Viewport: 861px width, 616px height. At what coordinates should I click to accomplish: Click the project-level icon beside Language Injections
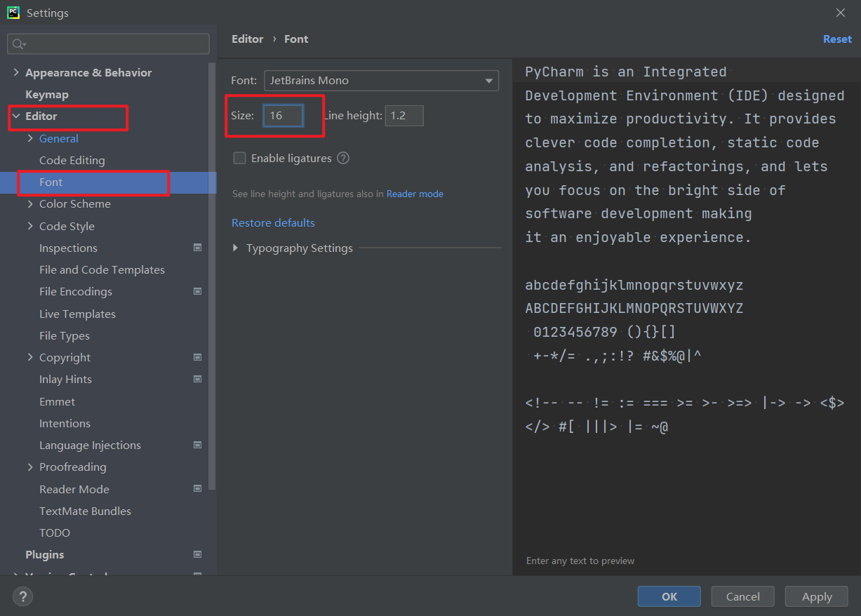pyautogui.click(x=198, y=445)
